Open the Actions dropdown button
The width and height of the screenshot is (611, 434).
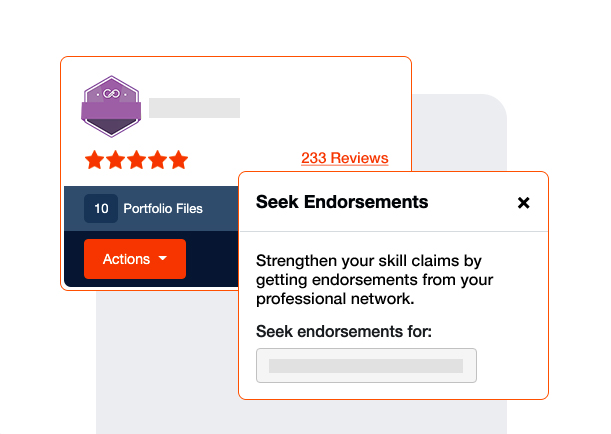[x=134, y=259]
